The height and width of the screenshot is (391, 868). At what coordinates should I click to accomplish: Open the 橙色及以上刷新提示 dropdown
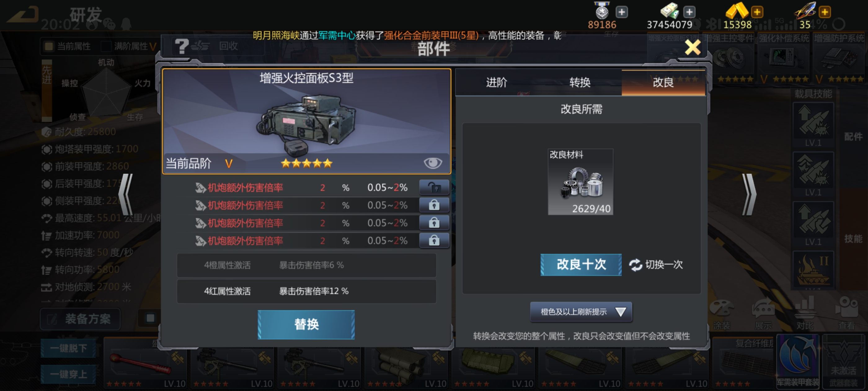click(581, 311)
